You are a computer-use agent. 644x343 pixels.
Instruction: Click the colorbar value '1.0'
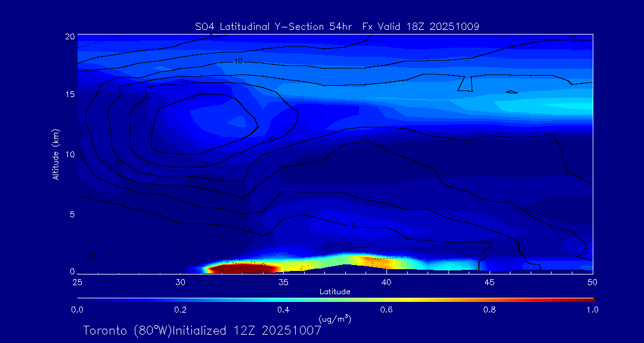pyautogui.click(x=593, y=310)
